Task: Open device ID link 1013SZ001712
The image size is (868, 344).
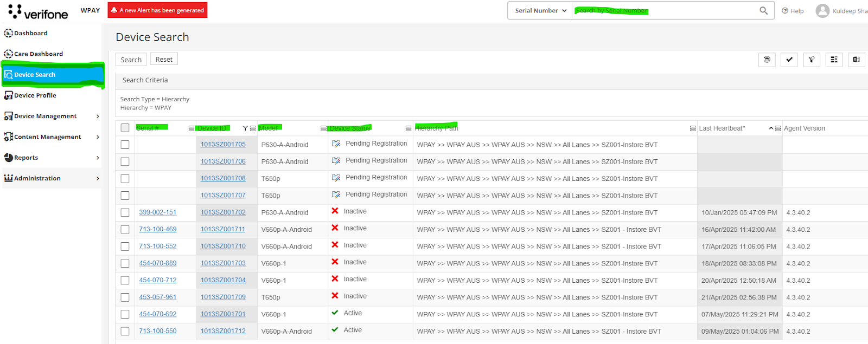Action: pos(223,331)
